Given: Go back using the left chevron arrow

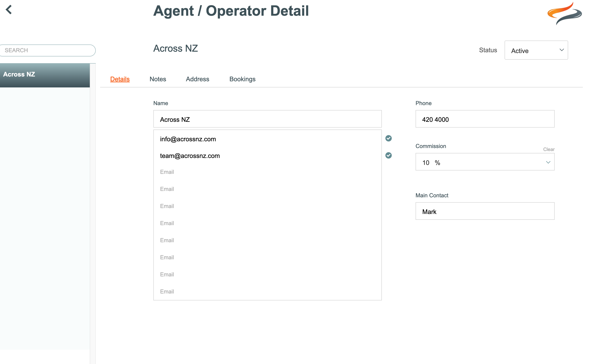Looking at the screenshot, I should [9, 10].
